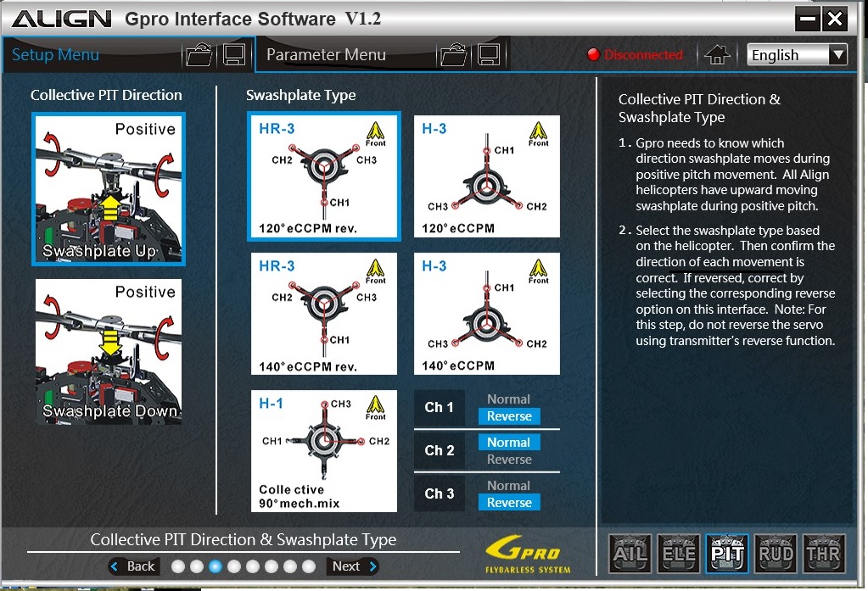Choose Swashplate Down collective direction
Screen dimensions: 868x591
click(109, 351)
